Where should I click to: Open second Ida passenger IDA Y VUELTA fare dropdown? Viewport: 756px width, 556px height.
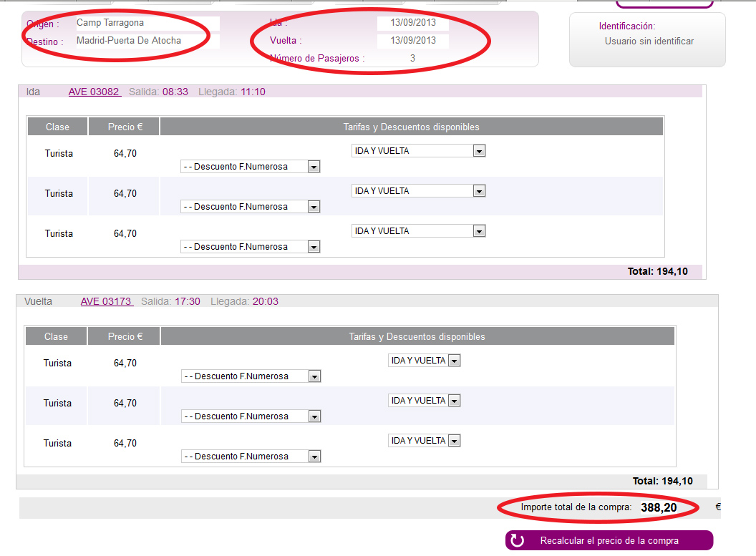[418, 191]
